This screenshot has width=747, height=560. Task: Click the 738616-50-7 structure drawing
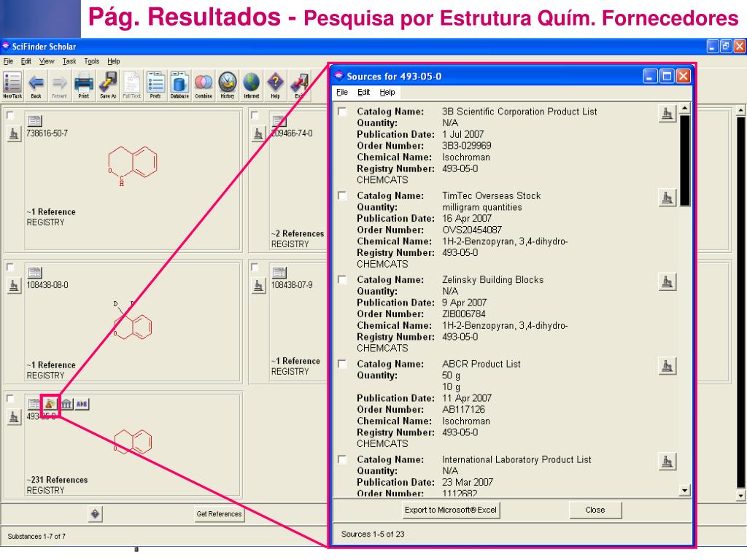(x=132, y=166)
